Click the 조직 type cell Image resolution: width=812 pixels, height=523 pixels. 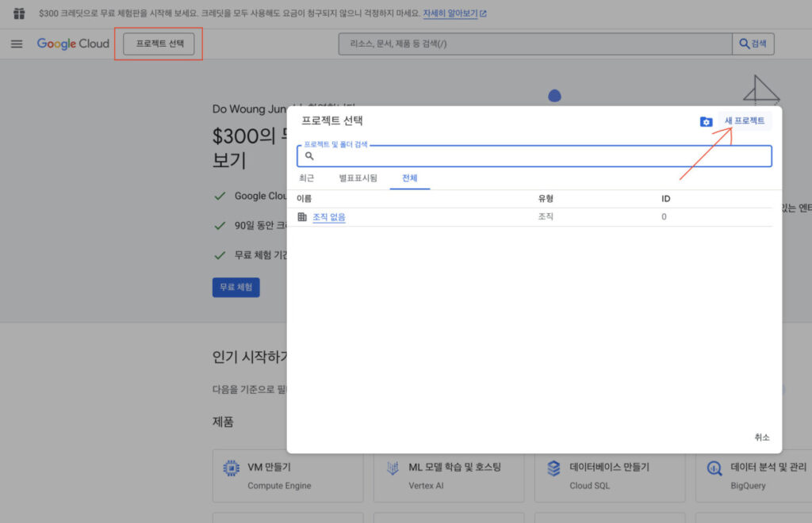coord(546,217)
